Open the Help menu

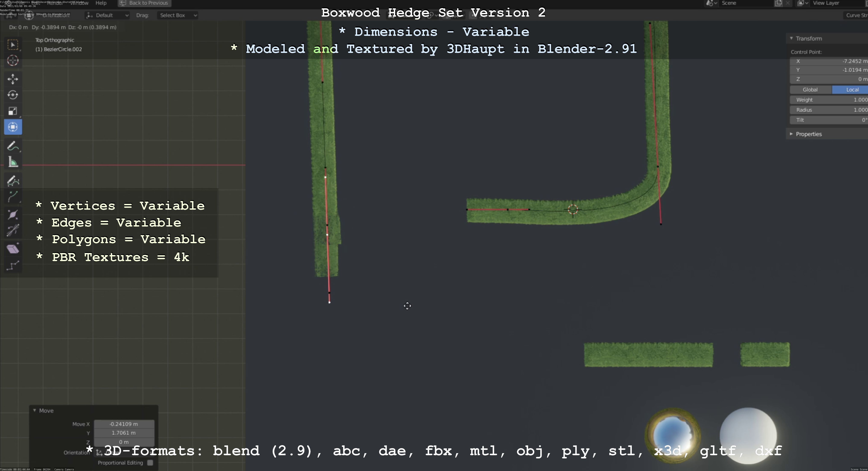point(101,3)
